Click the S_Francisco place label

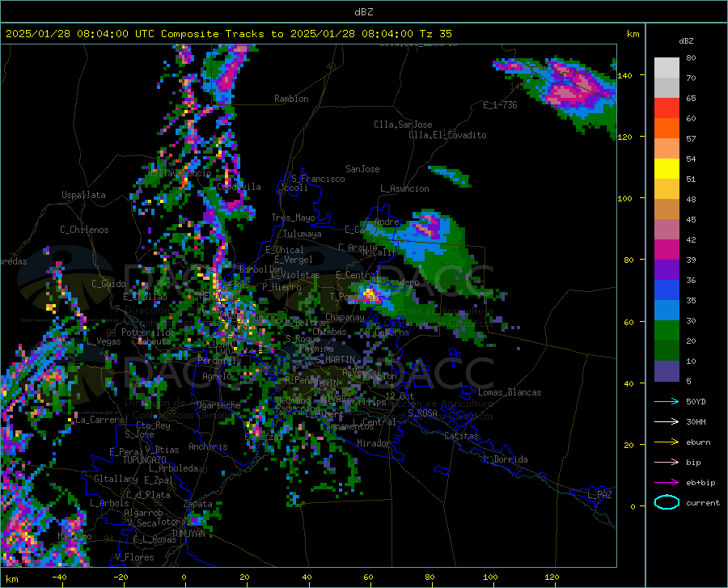tap(318, 179)
